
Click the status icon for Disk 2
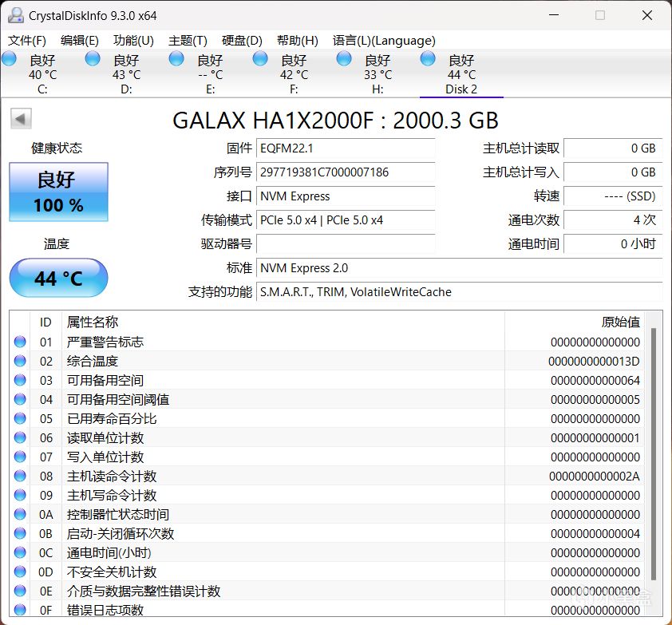[x=428, y=59]
